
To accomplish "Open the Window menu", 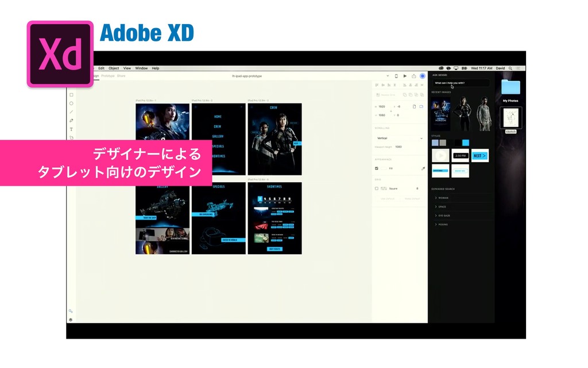I will point(141,68).
